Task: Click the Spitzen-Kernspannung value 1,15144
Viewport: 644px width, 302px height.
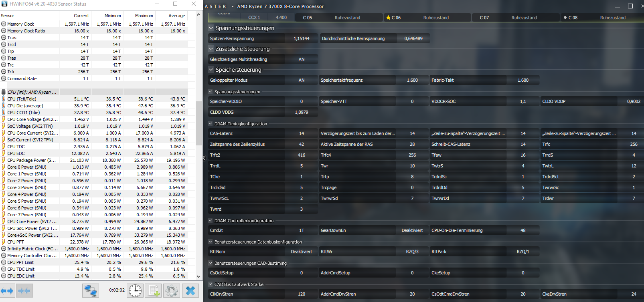Action: pyautogui.click(x=302, y=38)
